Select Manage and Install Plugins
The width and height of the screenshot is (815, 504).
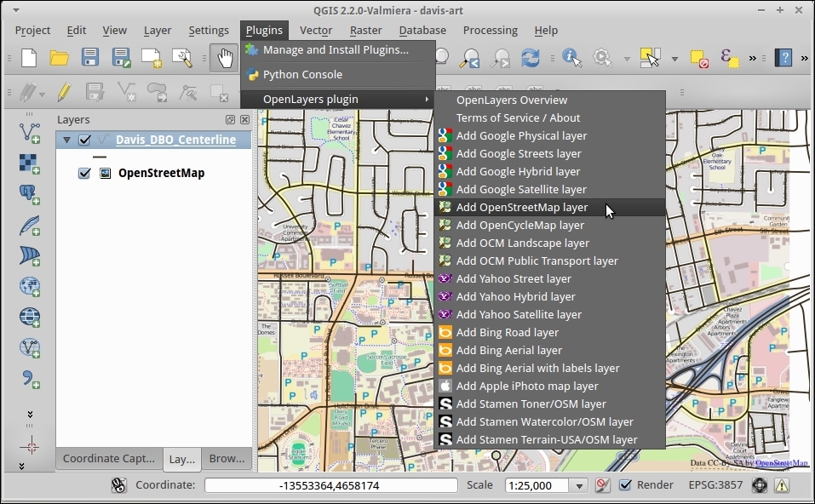coord(336,50)
